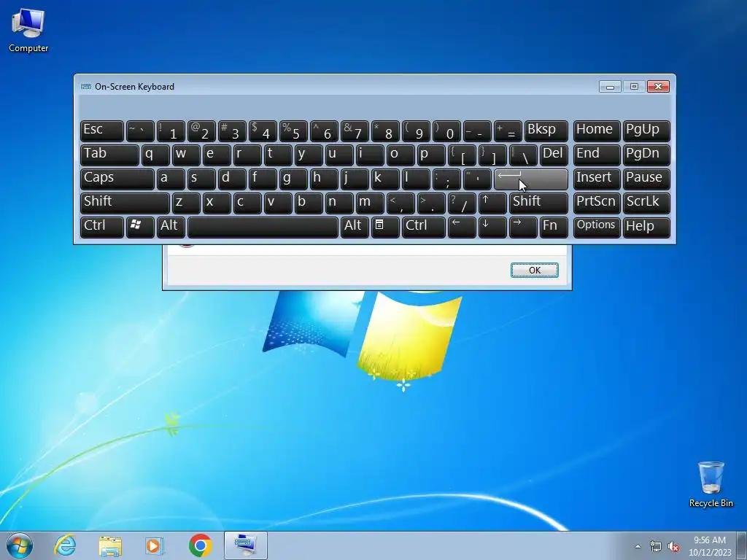Screen dimensions: 747x560
Task: Click the spacebar key
Action: point(263,226)
